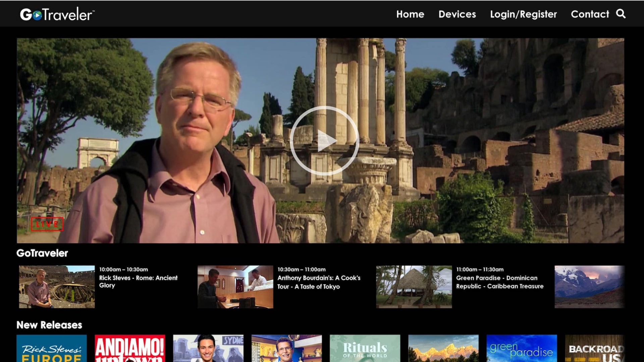Open the Contact page
Screen dimensions: 644x362
pyautogui.click(x=590, y=14)
